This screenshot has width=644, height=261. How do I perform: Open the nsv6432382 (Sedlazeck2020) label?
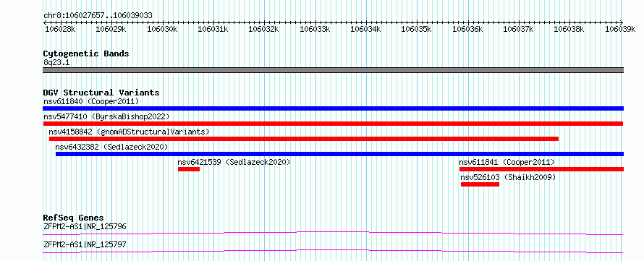tap(111, 147)
